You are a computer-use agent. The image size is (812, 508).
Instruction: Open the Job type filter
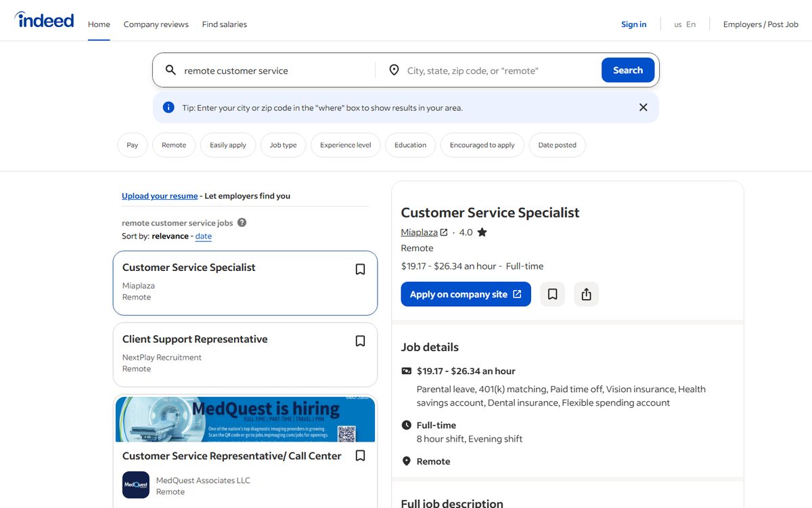[x=284, y=145]
